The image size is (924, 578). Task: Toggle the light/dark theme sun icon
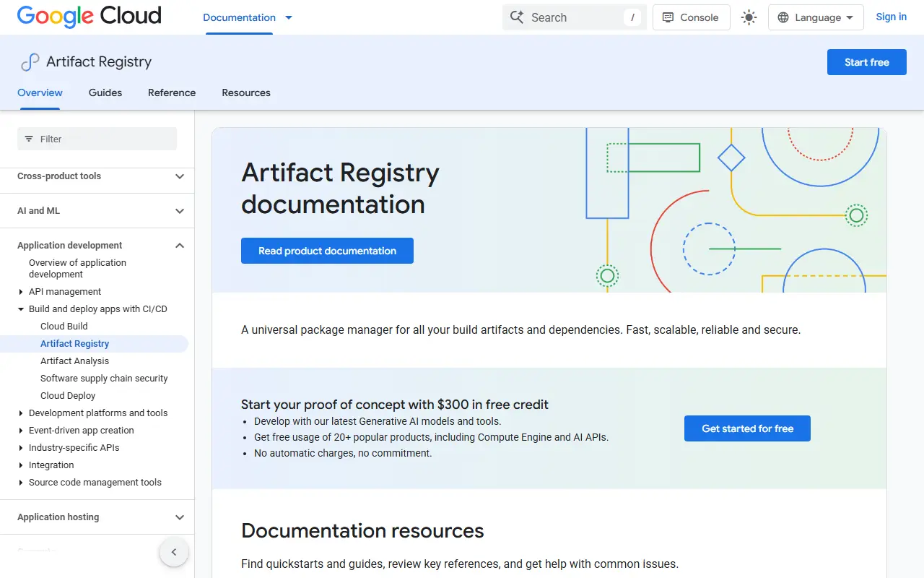point(749,17)
